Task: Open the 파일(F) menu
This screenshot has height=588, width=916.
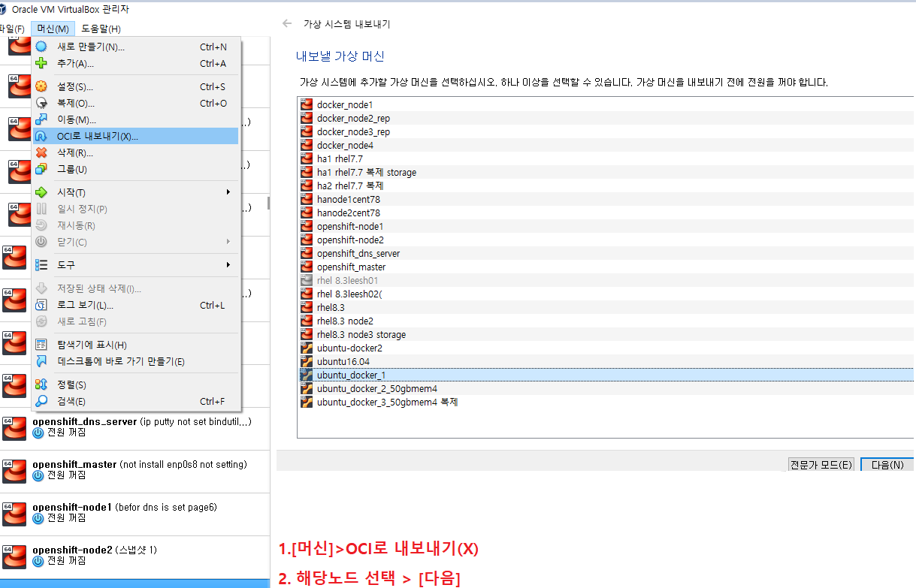Action: (x=12, y=29)
